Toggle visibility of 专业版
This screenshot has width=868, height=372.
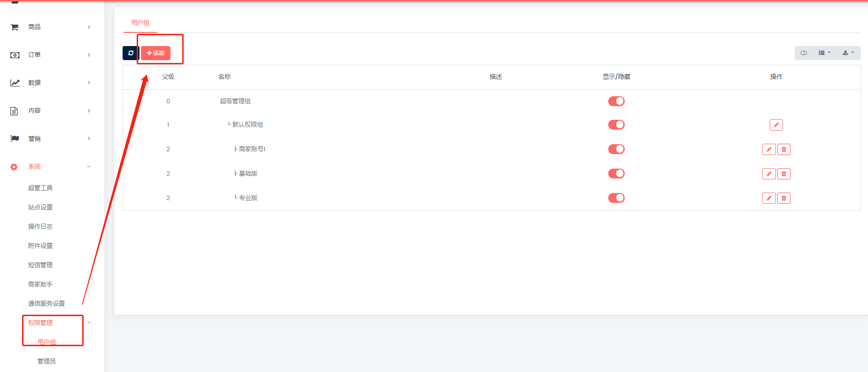click(x=616, y=198)
